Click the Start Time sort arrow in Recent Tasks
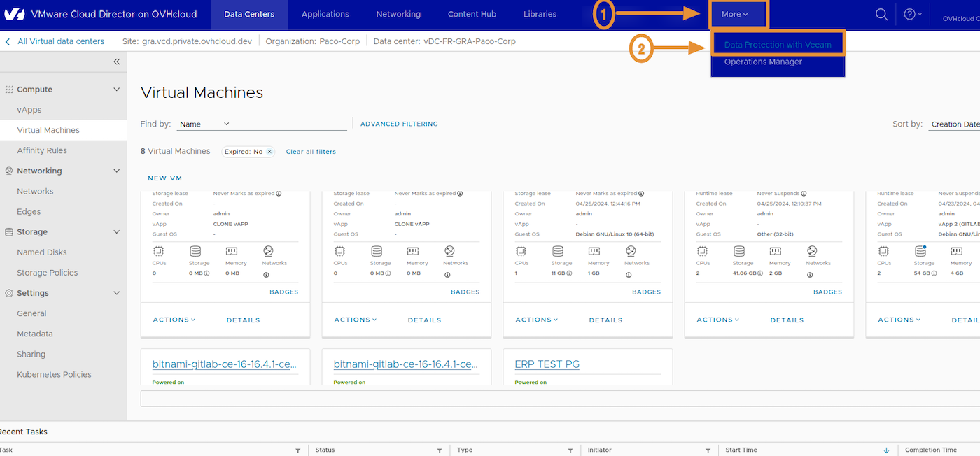Screen dimensions: 980x456 point(886,450)
